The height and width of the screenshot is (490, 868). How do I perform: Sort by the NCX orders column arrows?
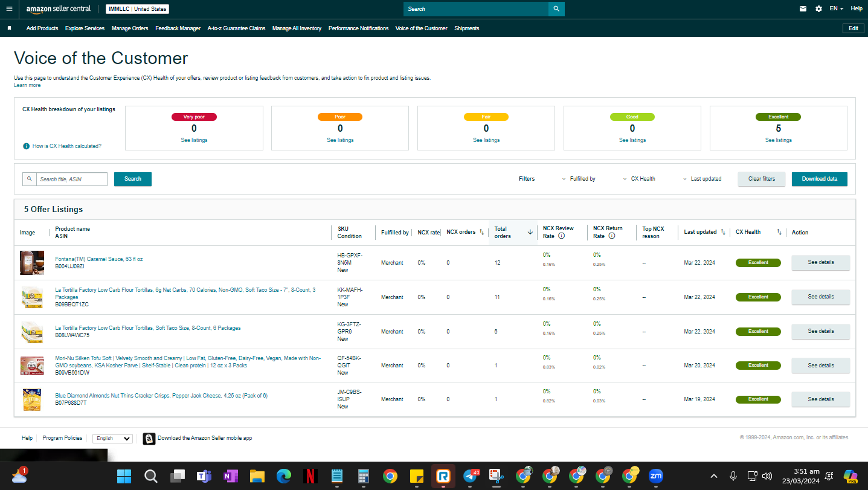[x=482, y=232]
